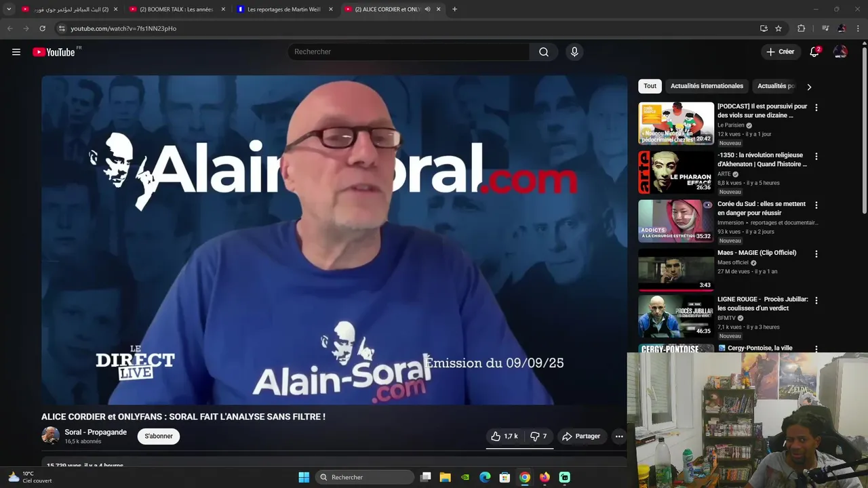Open the Soral channel avatar
Viewport: 868px width, 488px height.
tap(50, 436)
